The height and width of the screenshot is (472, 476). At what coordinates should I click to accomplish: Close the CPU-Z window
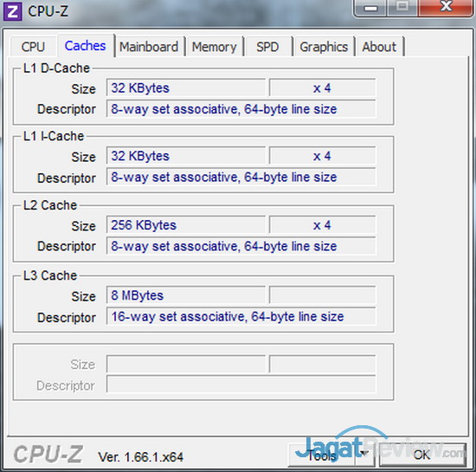point(447,7)
